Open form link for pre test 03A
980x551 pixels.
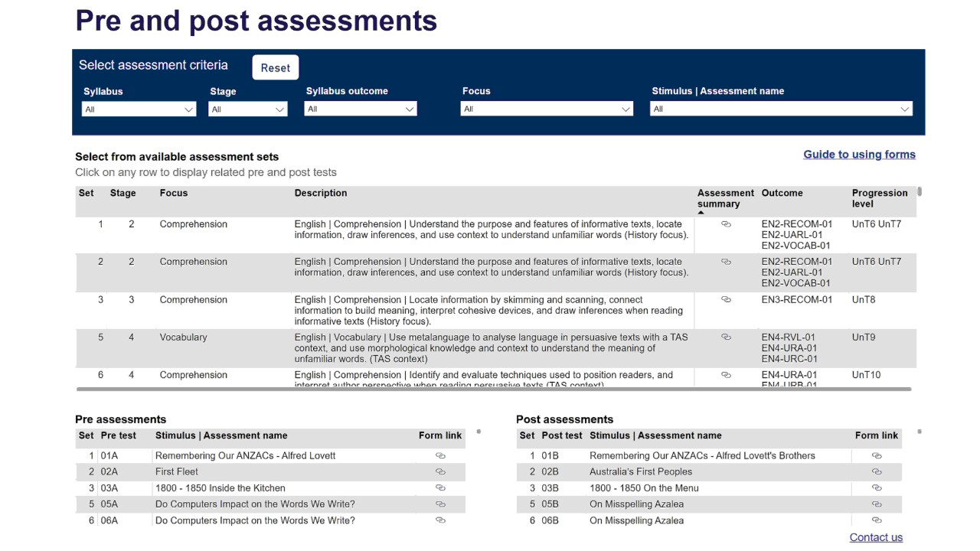point(440,487)
